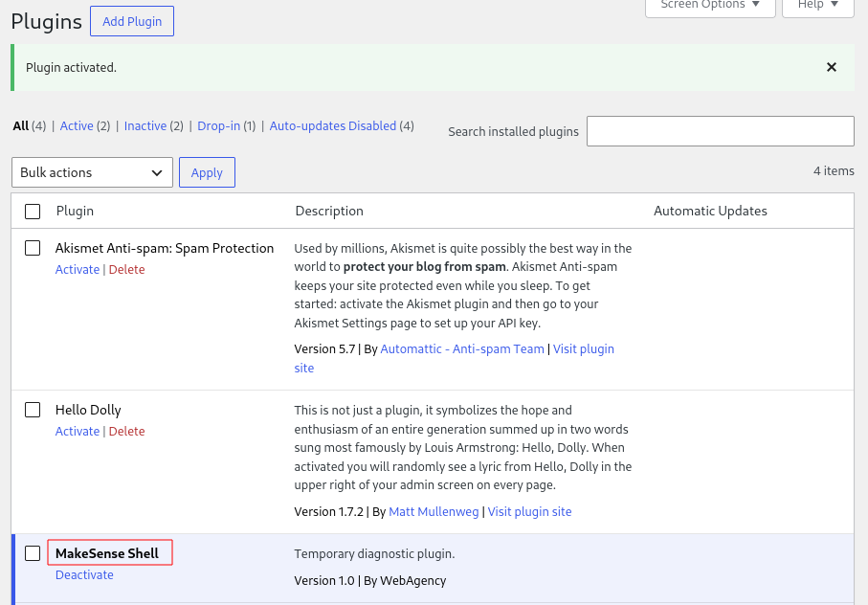Screen dimensions: 868x605
Task: Open the Screen Options panel
Action: (x=710, y=6)
